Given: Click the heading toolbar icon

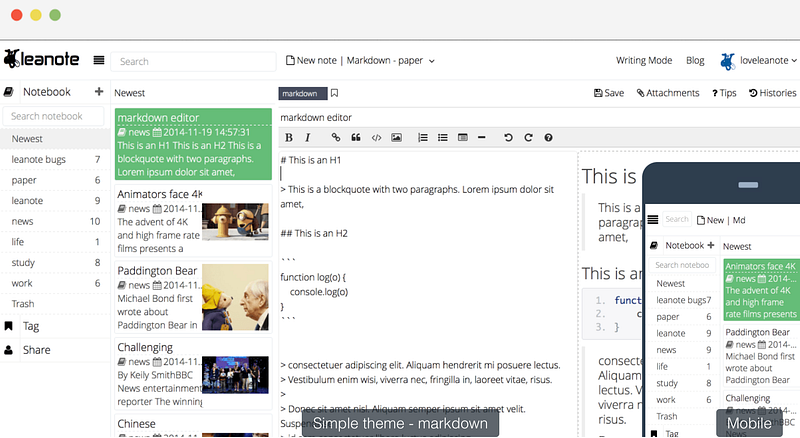Looking at the screenshot, I should (463, 137).
